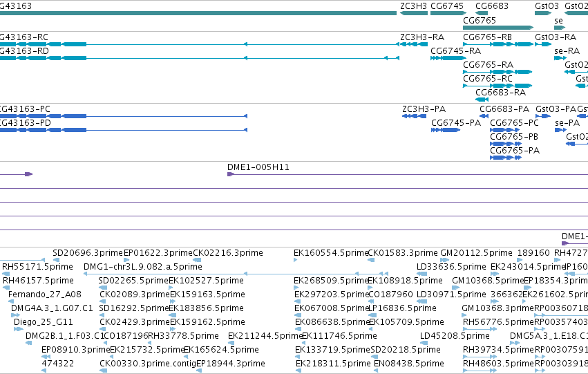This screenshot has width=588, height=374.
Task: Click EST EK165624.5prime
Action: (x=187, y=357)
